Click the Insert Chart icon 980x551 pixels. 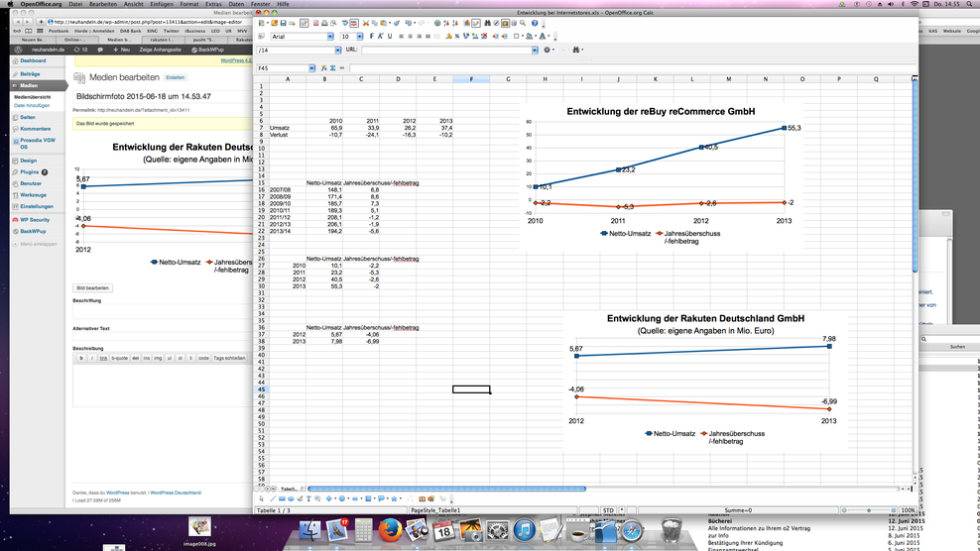466,23
